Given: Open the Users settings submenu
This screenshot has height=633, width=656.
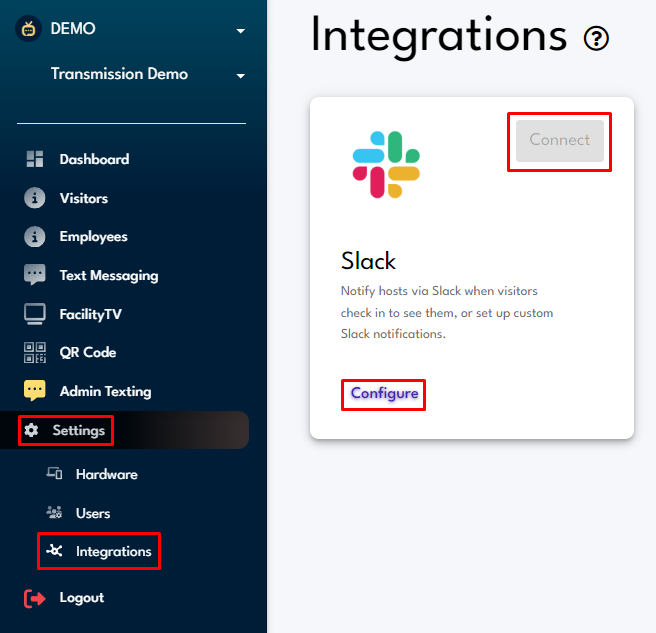Looking at the screenshot, I should click(x=93, y=513).
